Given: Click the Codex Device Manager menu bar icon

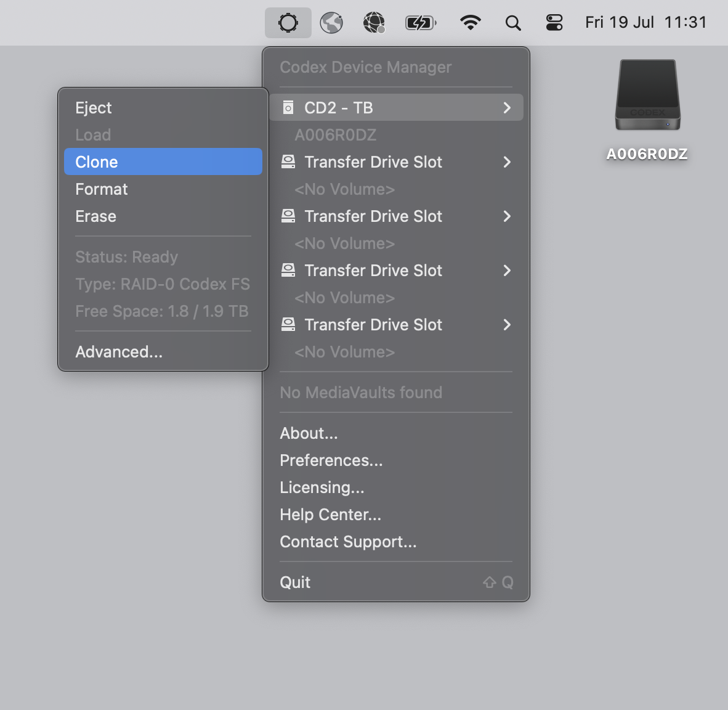Looking at the screenshot, I should tap(288, 22).
